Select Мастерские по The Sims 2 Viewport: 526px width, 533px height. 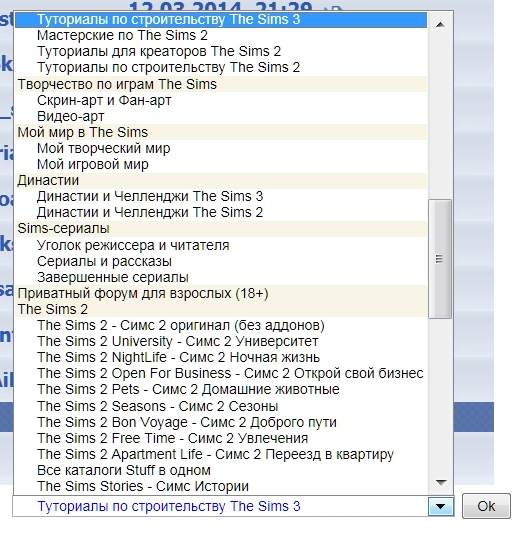pos(221,35)
